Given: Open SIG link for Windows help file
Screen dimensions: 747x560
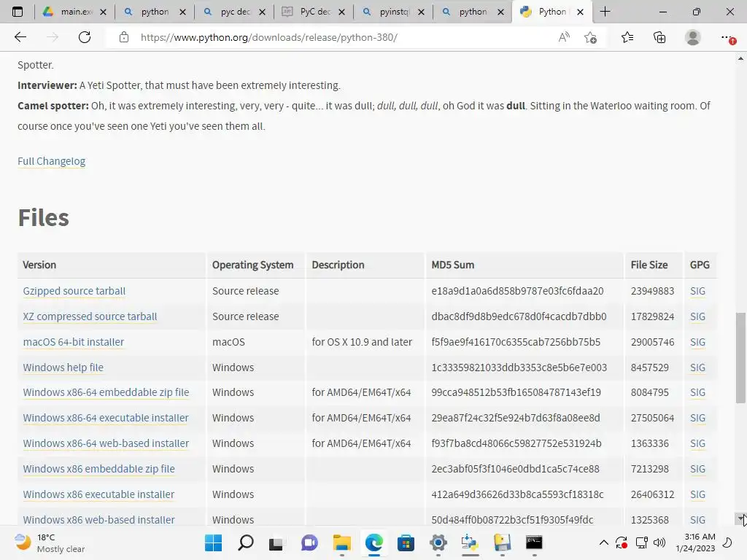Looking at the screenshot, I should click(x=697, y=367).
